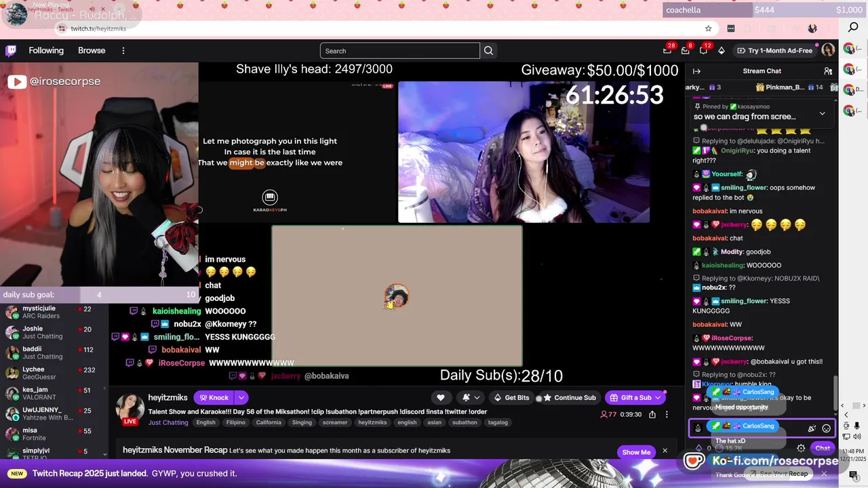
Task: Open chat settings gear icon
Action: click(801, 448)
